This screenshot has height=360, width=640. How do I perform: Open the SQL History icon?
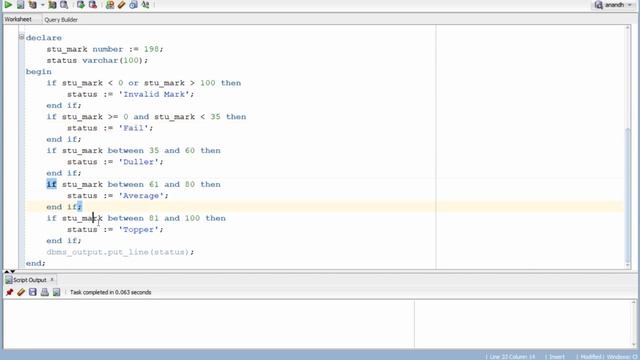click(133, 5)
